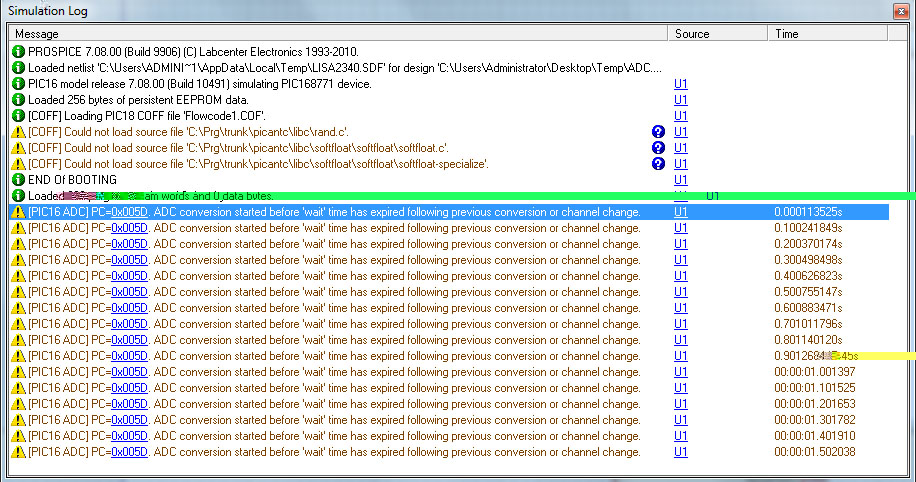Sort log by the Source column header
The height and width of the screenshot is (482, 916).
pos(718,34)
